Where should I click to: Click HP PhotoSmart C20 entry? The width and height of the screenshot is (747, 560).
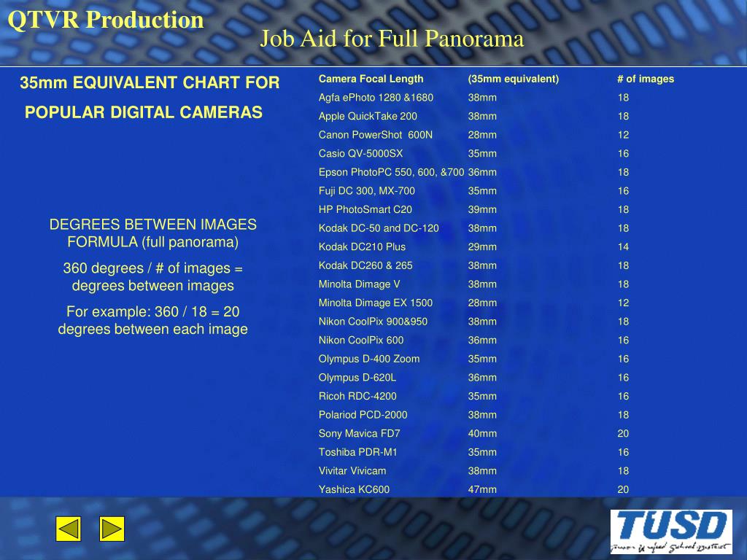coord(365,209)
